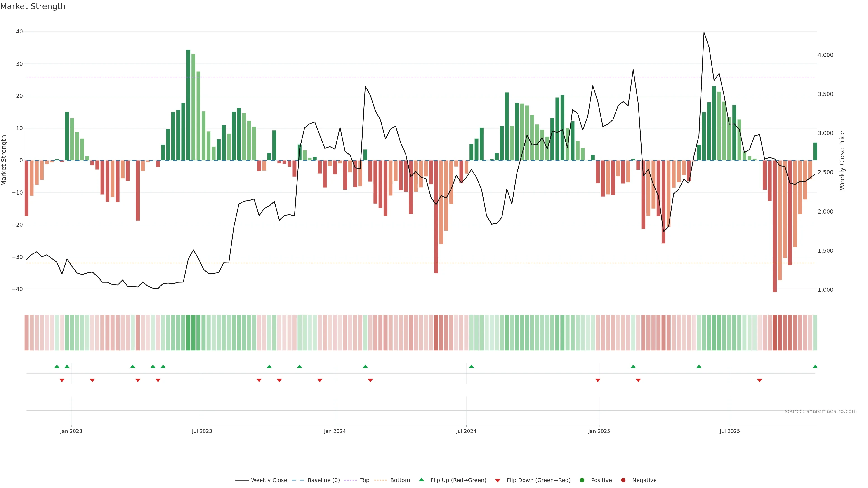Screen dimensions: 868x488
Task: Click the Positive green circle legend icon
Action: [582, 480]
